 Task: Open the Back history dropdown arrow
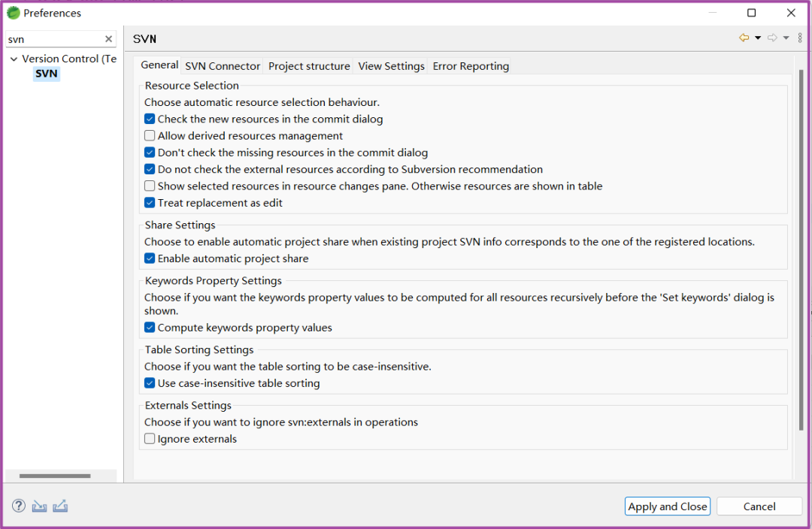[758, 38]
